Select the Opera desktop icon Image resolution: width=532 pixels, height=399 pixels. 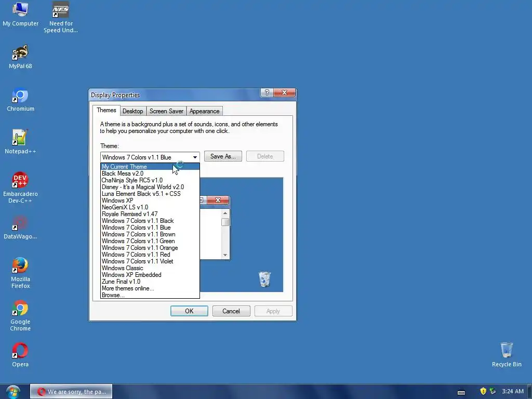[x=20, y=355]
